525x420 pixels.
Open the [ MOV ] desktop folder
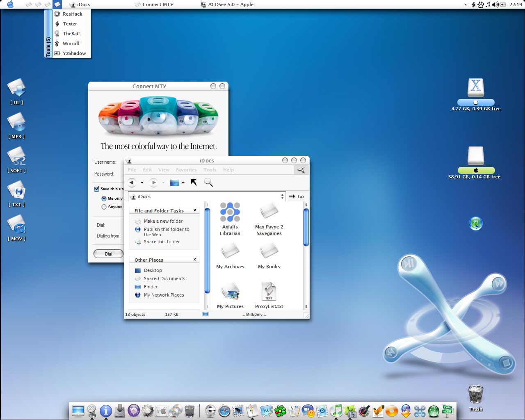16,228
